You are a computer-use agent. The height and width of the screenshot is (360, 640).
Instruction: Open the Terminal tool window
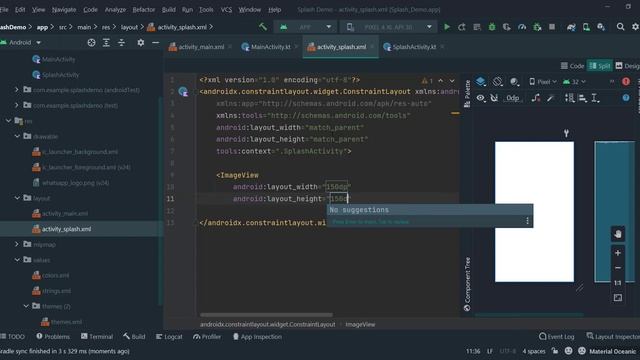97,337
